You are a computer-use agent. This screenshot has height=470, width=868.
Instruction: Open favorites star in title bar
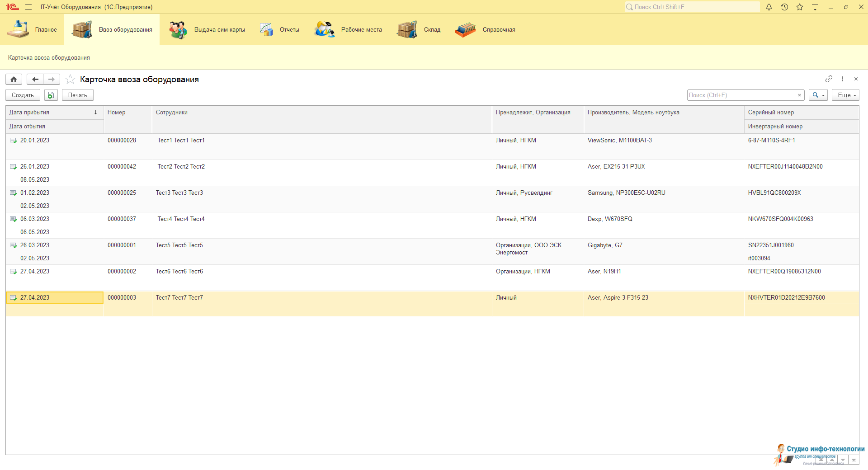pyautogui.click(x=800, y=7)
